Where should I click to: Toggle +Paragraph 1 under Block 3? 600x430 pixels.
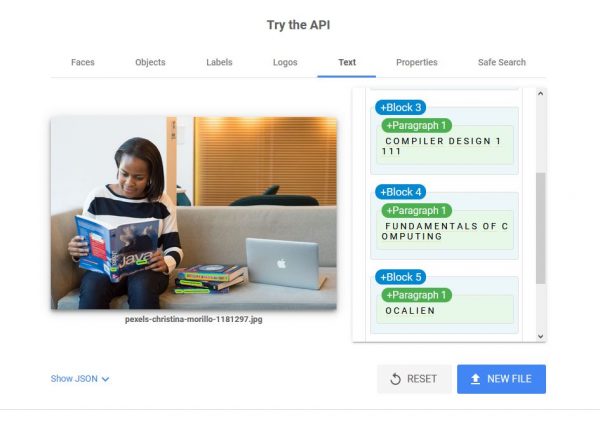point(416,125)
